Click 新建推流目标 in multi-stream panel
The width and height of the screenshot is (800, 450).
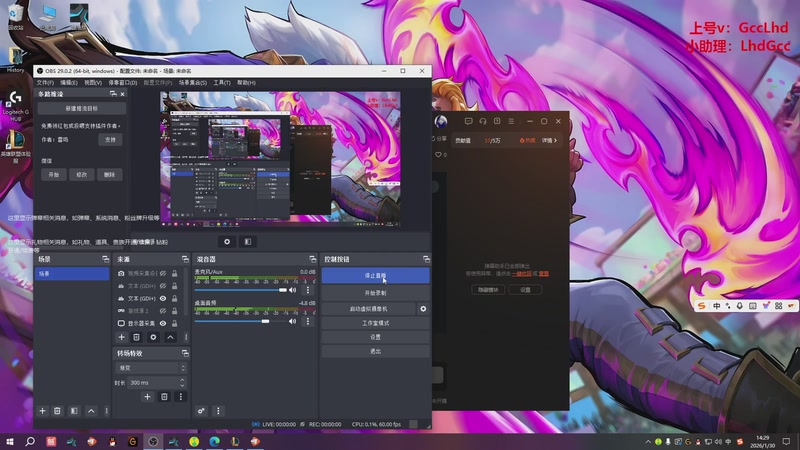tap(82, 108)
